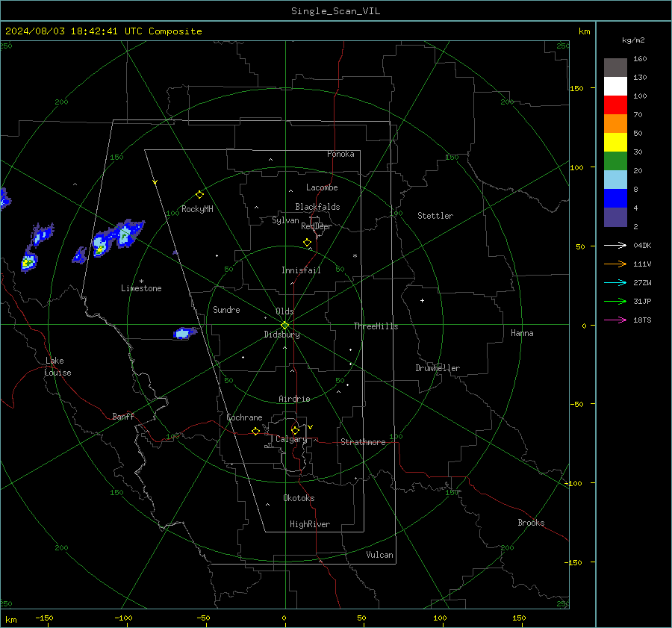Image resolution: width=672 pixels, height=628 pixels.
Task: Click the orange 111V arrow icon
Action: (x=615, y=264)
